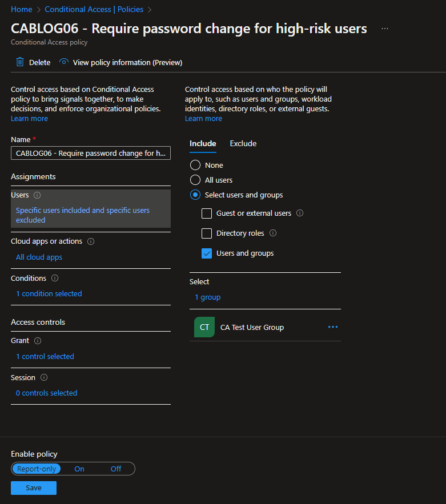
Task: Click the CT avatar of CA Test User Group
Action: (204, 327)
